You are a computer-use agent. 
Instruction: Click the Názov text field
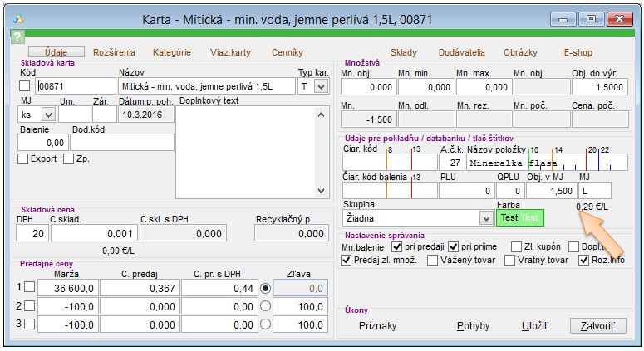[x=207, y=86]
